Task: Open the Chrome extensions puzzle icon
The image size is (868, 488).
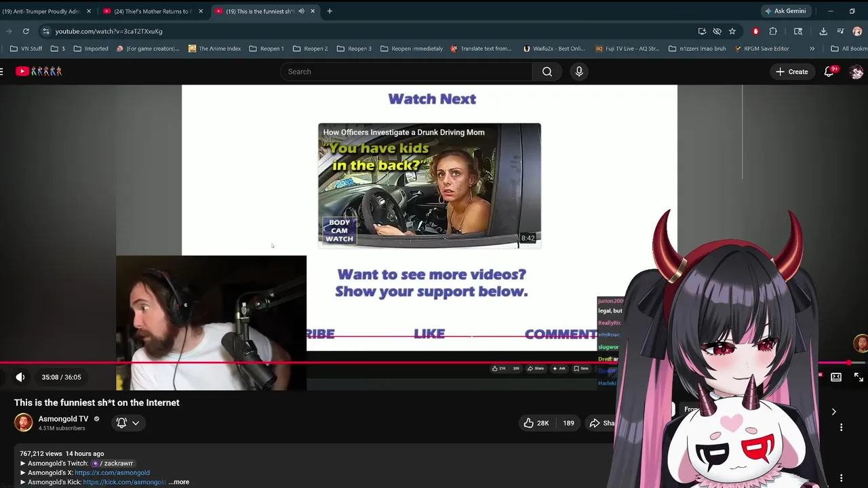Action: [773, 31]
